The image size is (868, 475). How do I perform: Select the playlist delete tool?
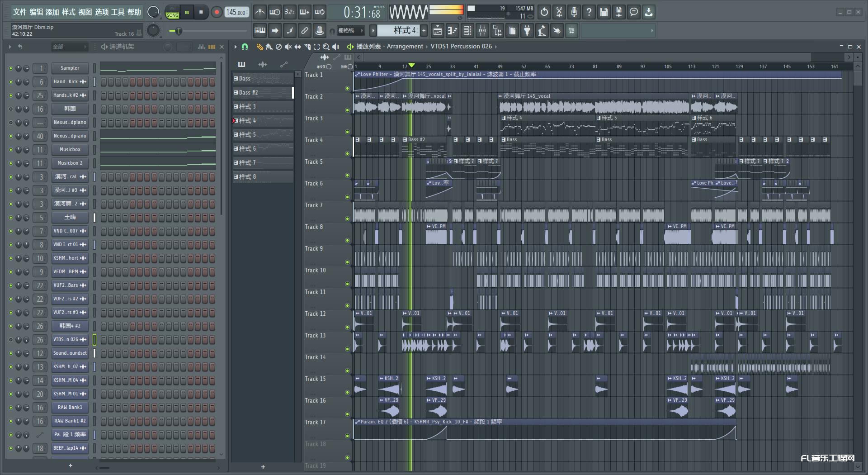(278, 47)
